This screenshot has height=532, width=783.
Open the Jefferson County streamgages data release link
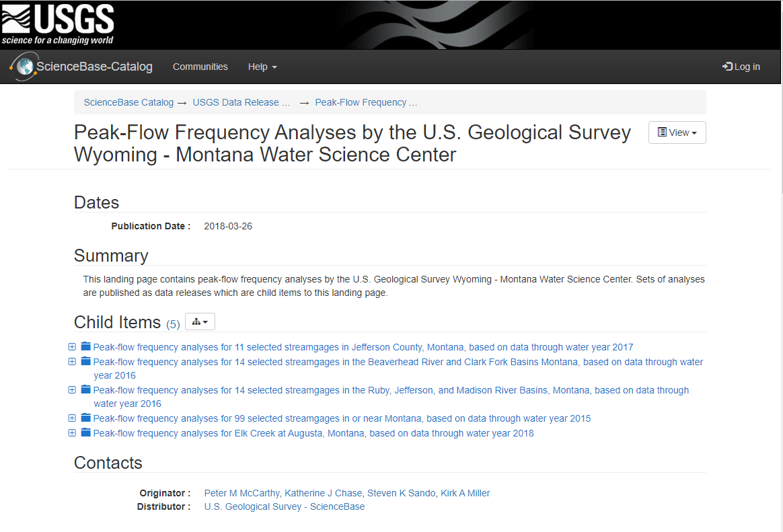(363, 346)
